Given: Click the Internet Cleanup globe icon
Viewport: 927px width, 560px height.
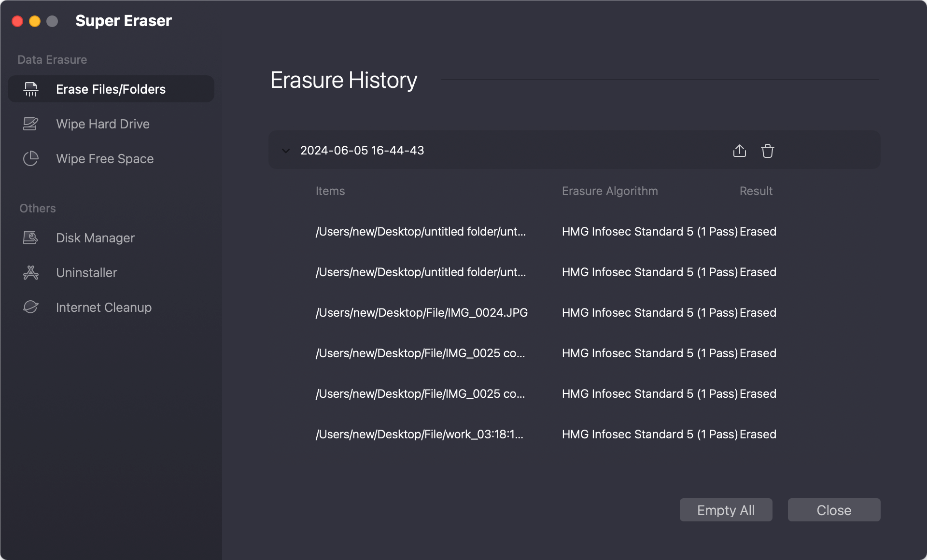Looking at the screenshot, I should (30, 307).
